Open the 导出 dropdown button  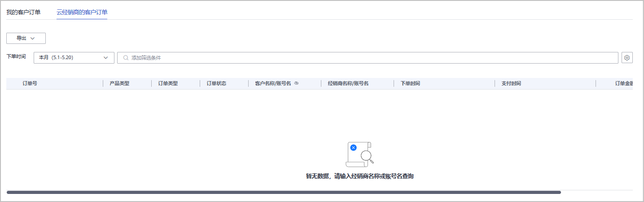pos(26,38)
